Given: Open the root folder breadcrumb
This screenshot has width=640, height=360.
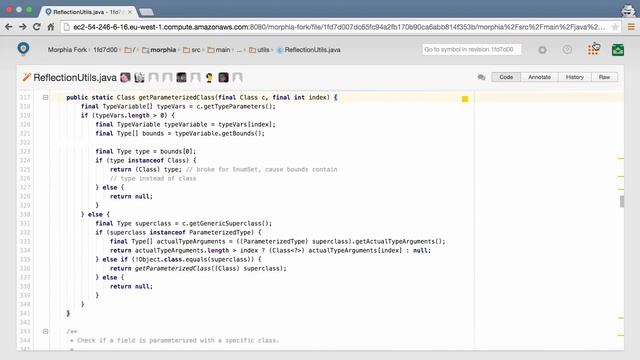Looking at the screenshot, I should [x=130, y=50].
